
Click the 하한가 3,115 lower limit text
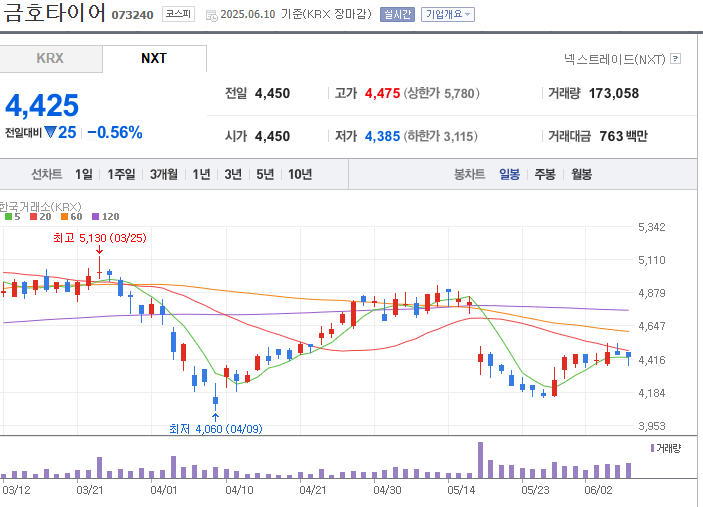pos(441,136)
